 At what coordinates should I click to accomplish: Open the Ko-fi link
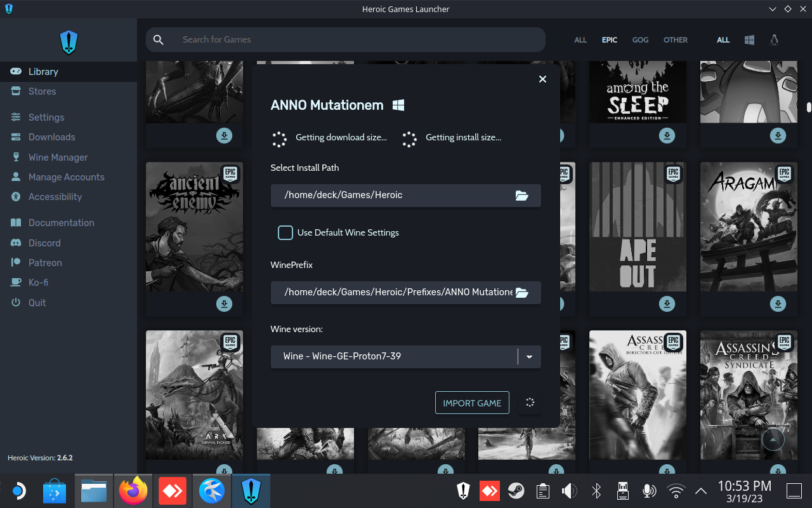69,283
